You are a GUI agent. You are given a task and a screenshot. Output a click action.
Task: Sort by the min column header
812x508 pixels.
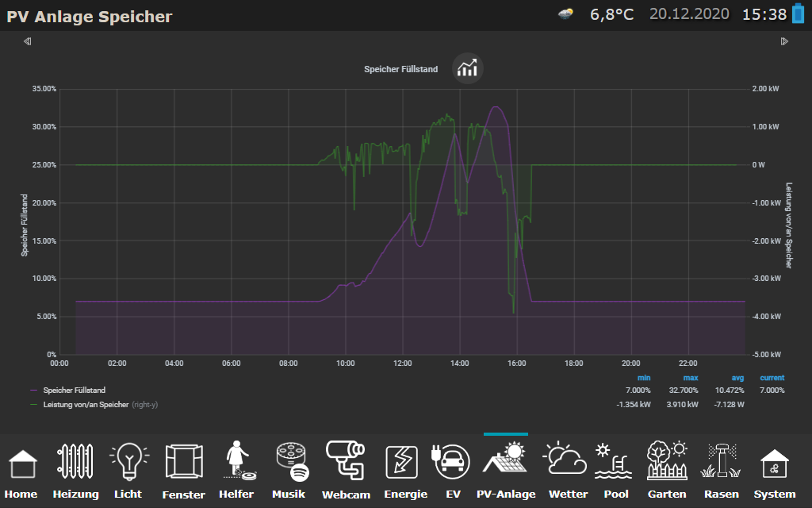click(x=644, y=378)
